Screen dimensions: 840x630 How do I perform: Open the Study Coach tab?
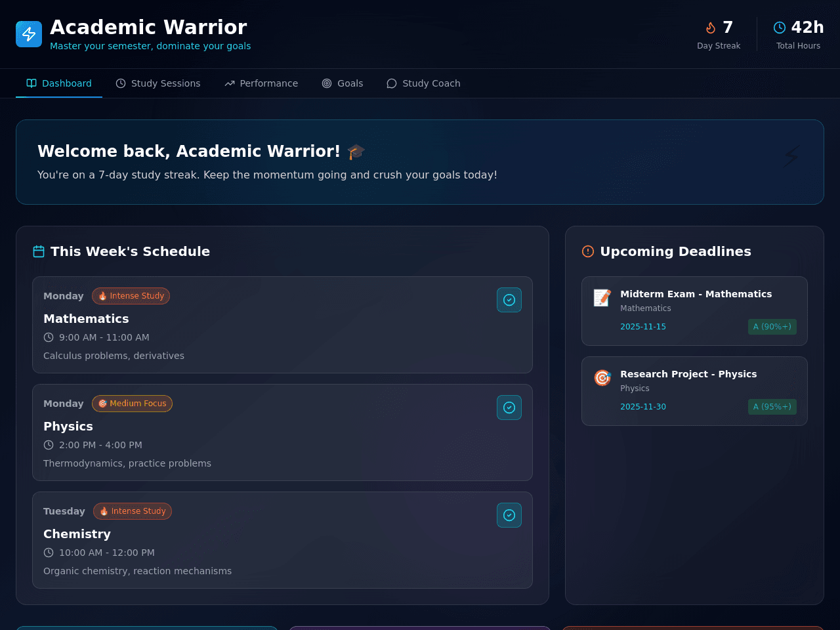424,83
